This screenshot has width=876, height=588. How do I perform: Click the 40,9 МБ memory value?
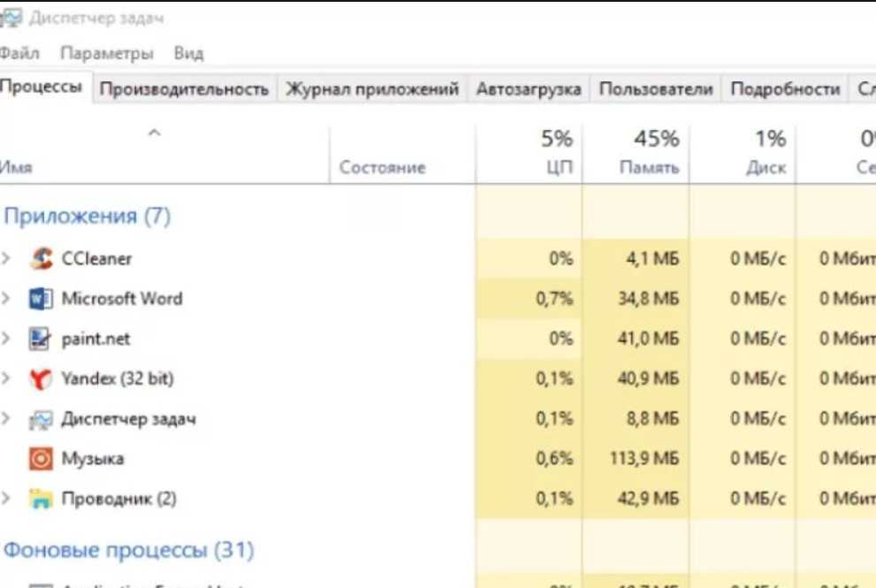click(649, 379)
